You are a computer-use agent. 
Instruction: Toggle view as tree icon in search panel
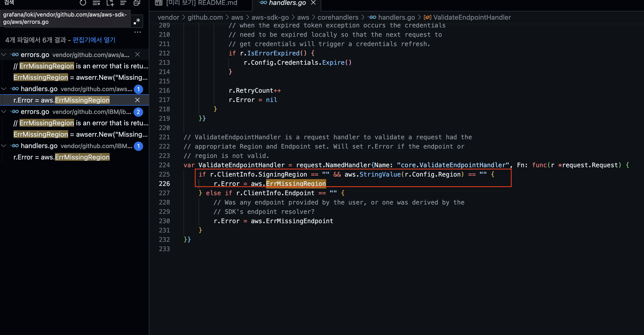tap(123, 3)
